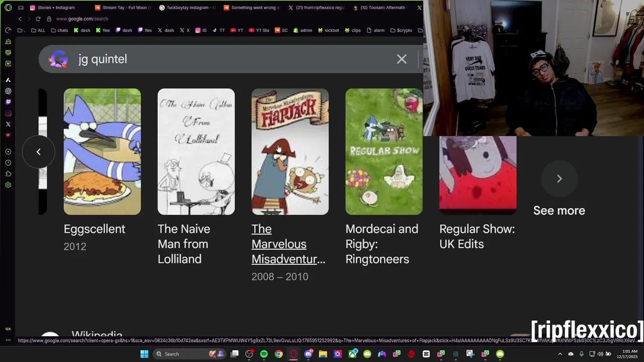Image resolution: width=644 pixels, height=362 pixels.
Task: Open sidebar three-dots more options
Action: (x=8, y=340)
